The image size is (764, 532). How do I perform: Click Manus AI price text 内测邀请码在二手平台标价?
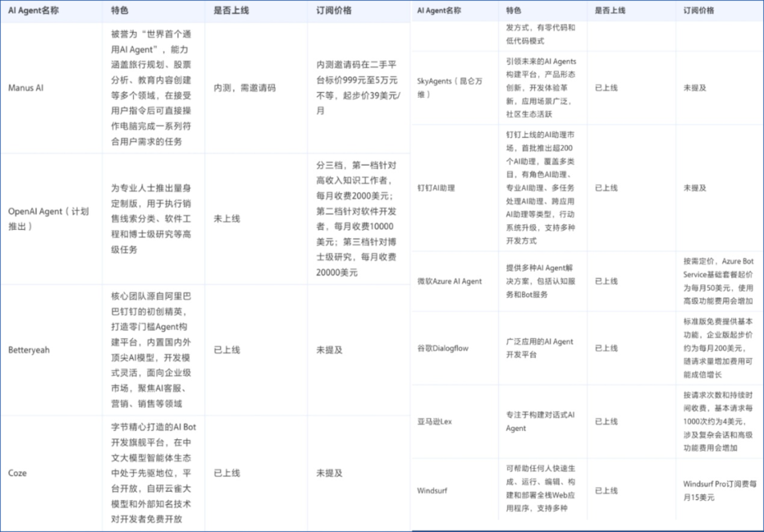[x=358, y=88]
